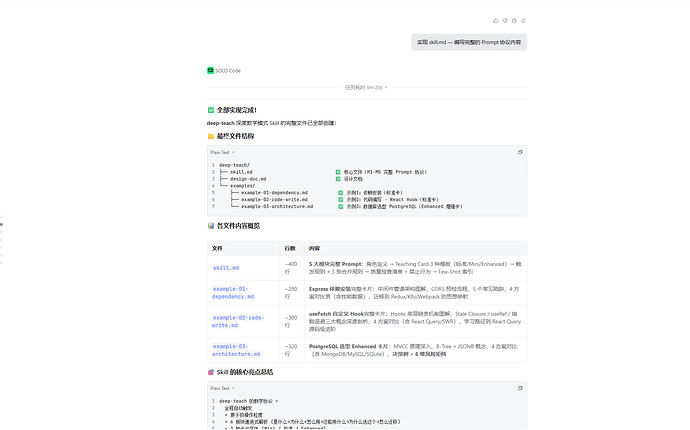Click the folder icon beside file structure heading
Screen dimensions: 690x430
click(211, 136)
